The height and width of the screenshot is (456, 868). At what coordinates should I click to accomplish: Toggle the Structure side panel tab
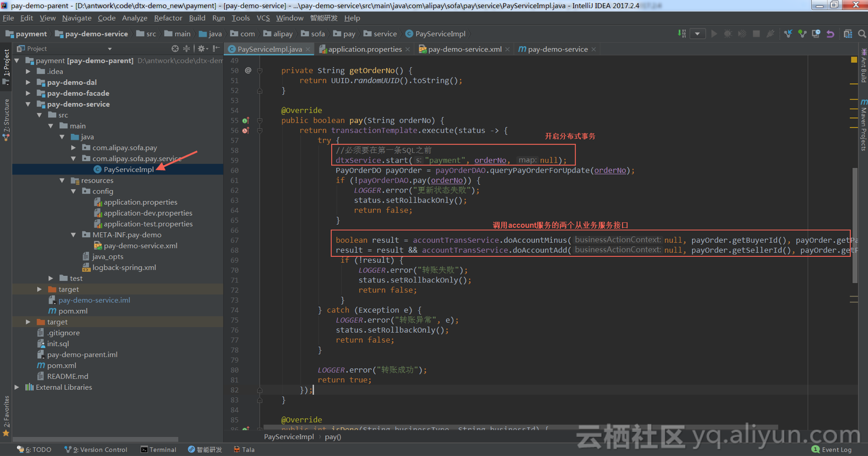pos(6,120)
